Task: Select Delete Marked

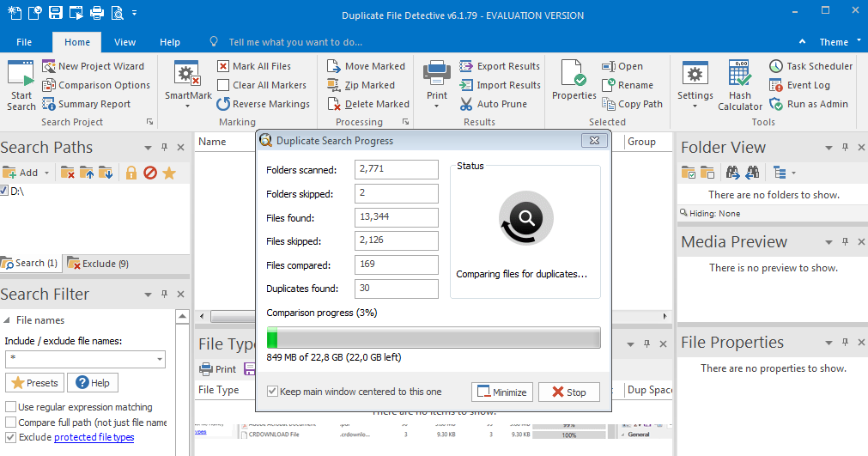Action: [x=368, y=104]
